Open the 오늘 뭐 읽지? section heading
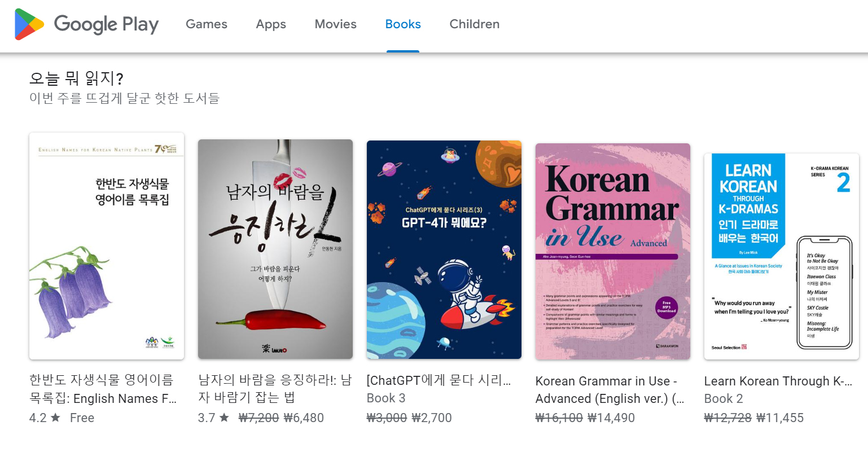This screenshot has height=452, width=868. click(76, 78)
